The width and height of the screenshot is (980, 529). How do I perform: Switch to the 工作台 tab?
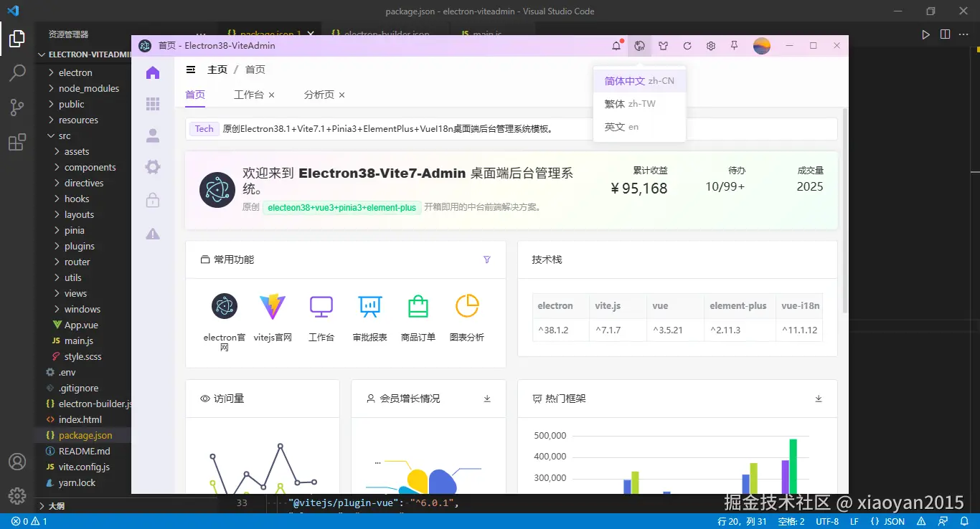click(249, 95)
